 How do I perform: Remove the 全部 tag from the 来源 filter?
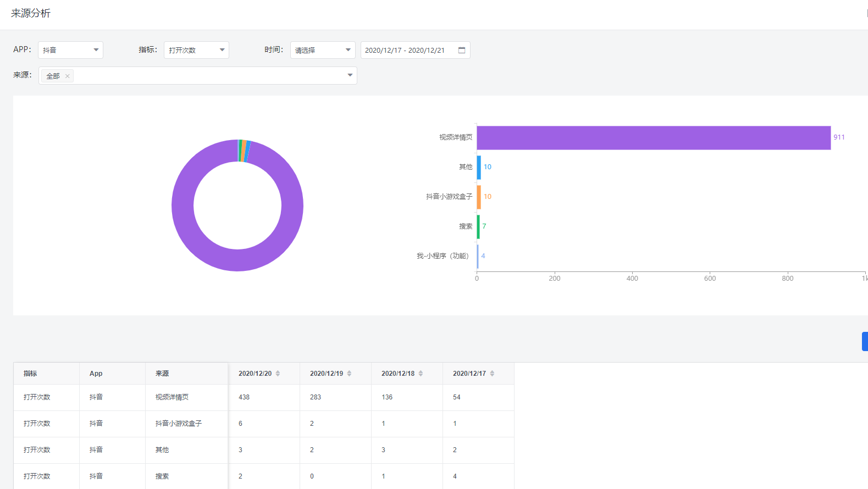click(x=67, y=76)
